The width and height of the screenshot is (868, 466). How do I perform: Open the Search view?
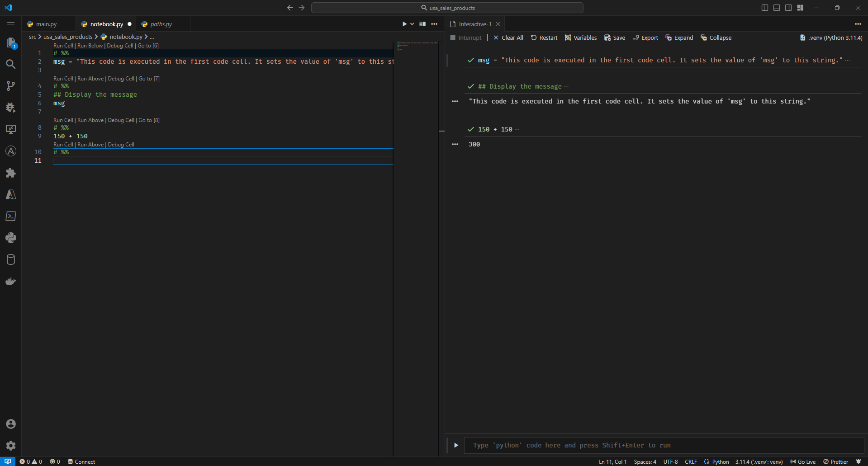11,64
